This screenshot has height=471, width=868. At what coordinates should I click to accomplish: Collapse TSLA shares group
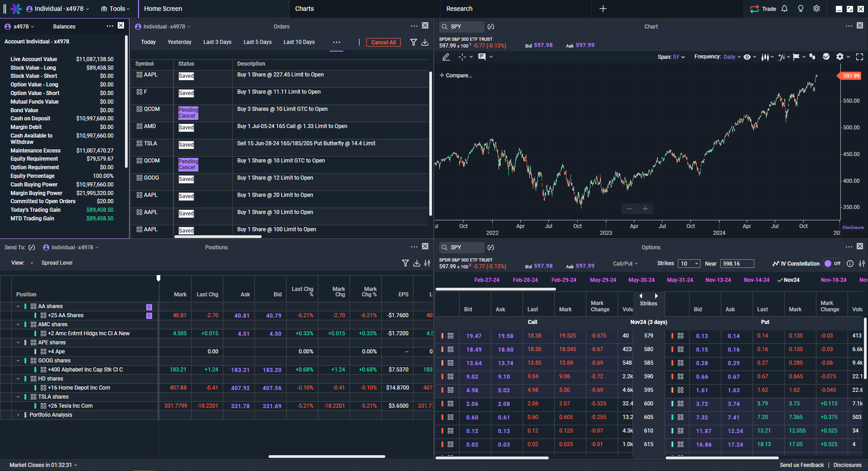click(18, 397)
